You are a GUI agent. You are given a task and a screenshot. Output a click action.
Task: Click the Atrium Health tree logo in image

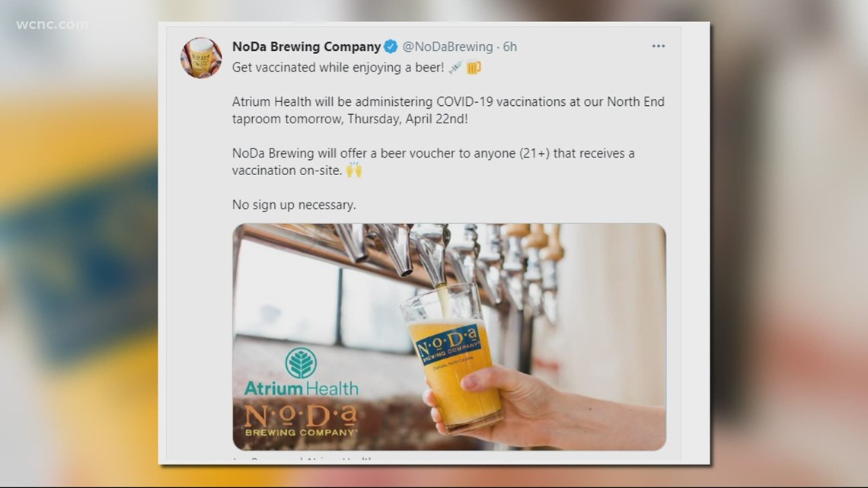coord(301,363)
